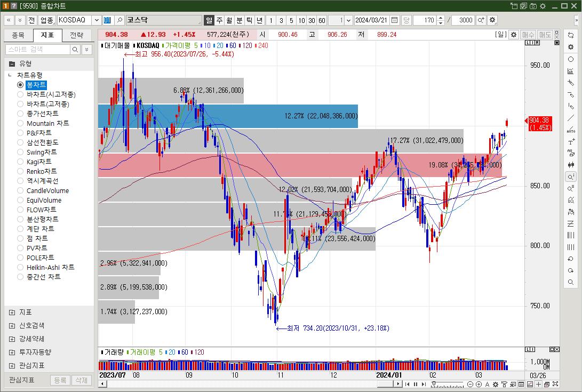Screen dimensions: 582x392
Task: Choose Mountain 차트 radio option
Action: pyautogui.click(x=20, y=123)
